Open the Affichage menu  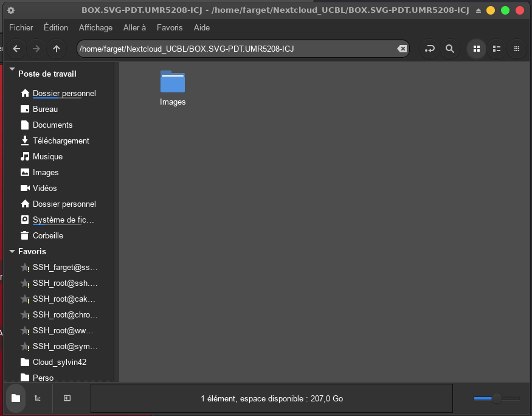(x=95, y=27)
